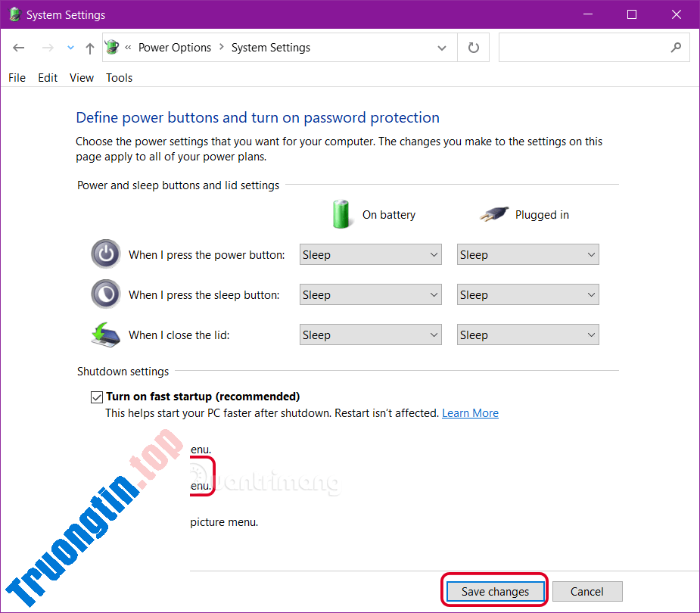The image size is (700, 613).
Task: Click the Plugged in power plug icon
Action: pos(493,213)
